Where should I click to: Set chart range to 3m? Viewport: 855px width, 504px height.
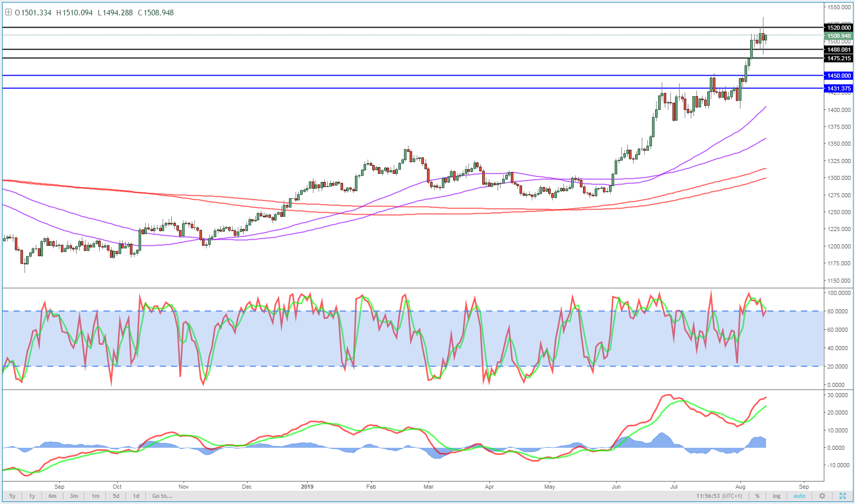point(74,496)
